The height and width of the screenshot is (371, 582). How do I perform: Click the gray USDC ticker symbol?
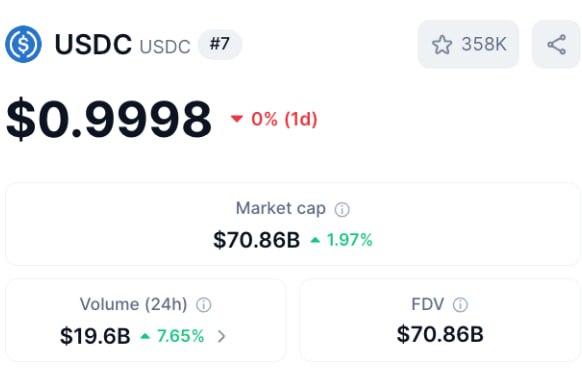pos(165,47)
